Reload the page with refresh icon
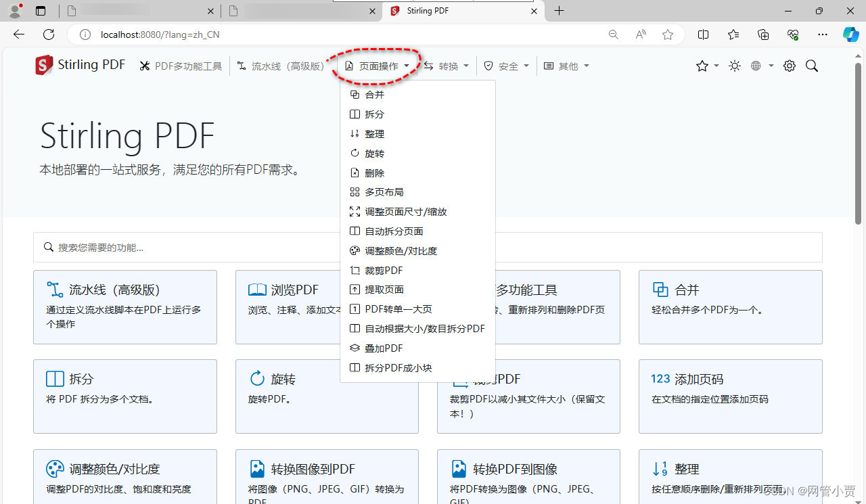Screen dimensions: 866x504 click(x=49, y=35)
